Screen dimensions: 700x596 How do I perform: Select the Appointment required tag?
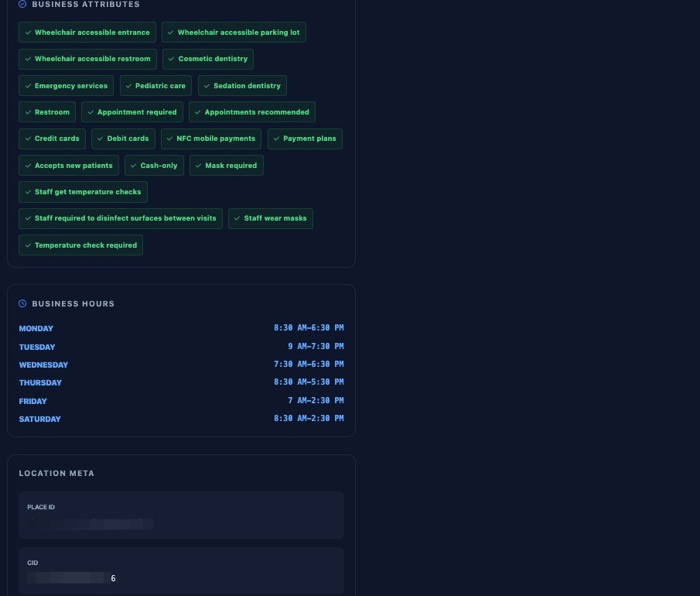pyautogui.click(x=132, y=112)
